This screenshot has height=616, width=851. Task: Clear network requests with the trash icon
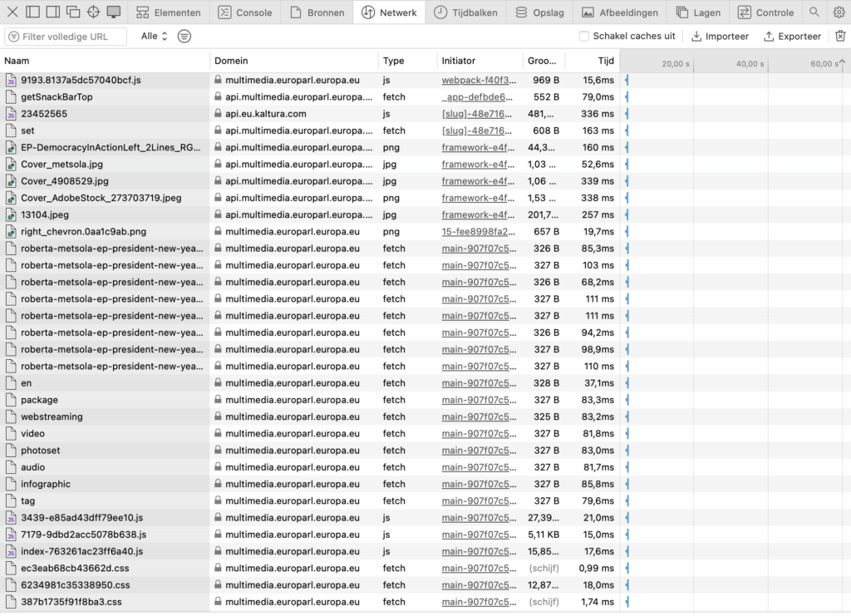click(x=841, y=36)
